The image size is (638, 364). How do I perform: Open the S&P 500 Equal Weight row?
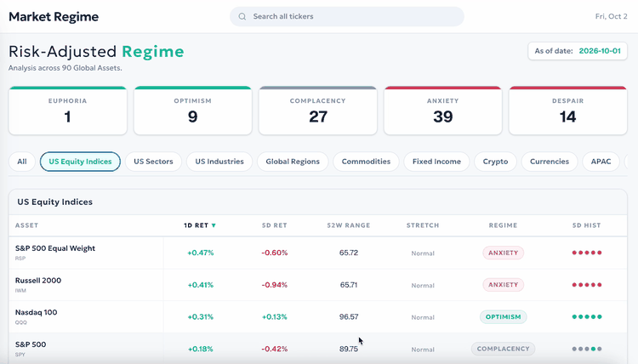318,253
